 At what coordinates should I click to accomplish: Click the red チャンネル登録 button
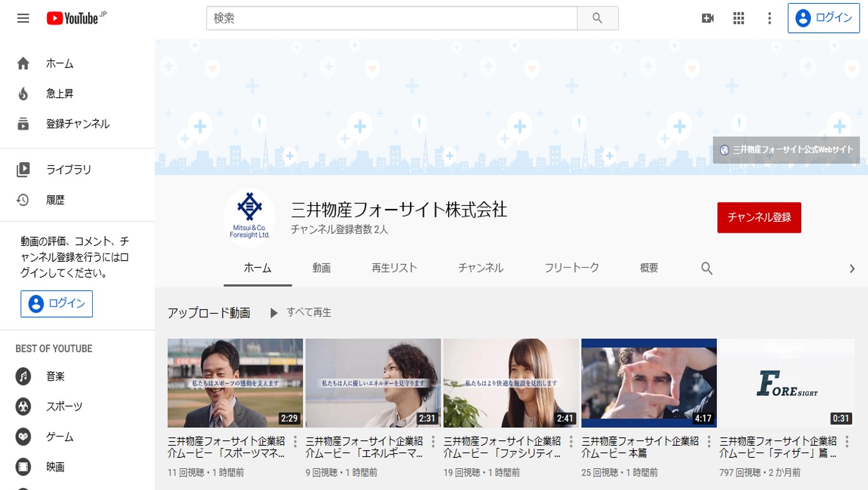759,217
